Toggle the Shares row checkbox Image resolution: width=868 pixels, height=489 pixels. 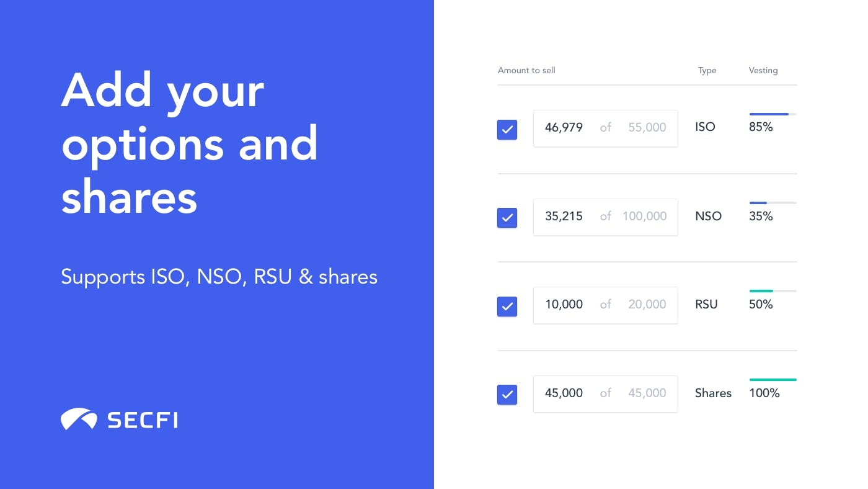[507, 395]
